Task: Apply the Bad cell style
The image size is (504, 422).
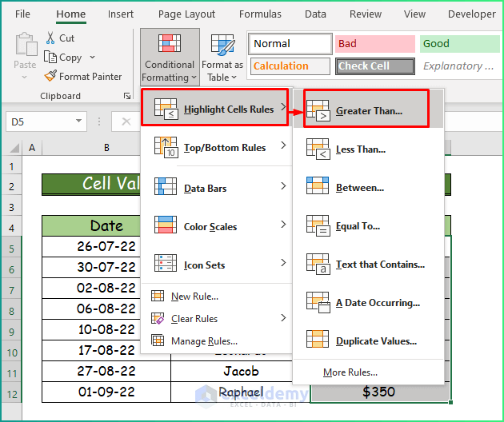Action: 374,44
